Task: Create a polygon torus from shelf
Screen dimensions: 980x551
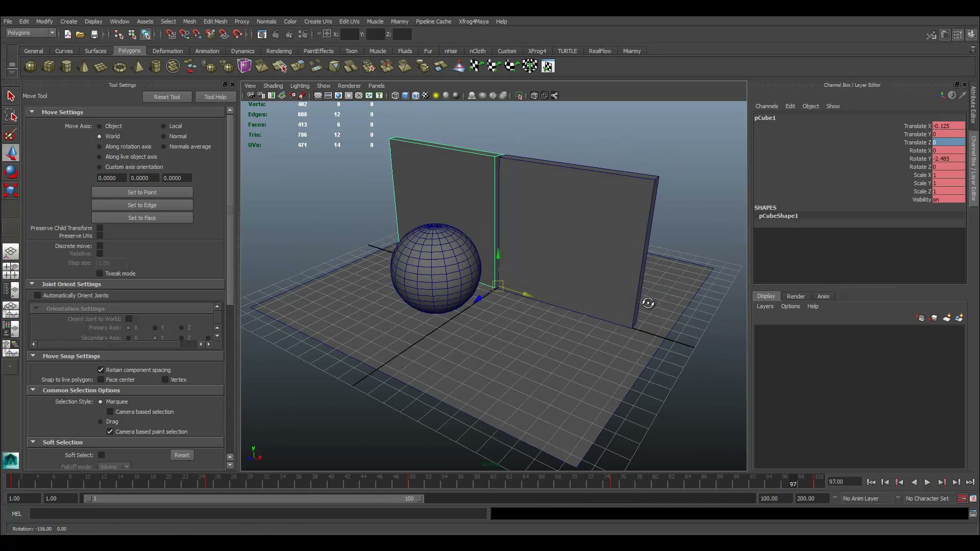Action: 119,66
